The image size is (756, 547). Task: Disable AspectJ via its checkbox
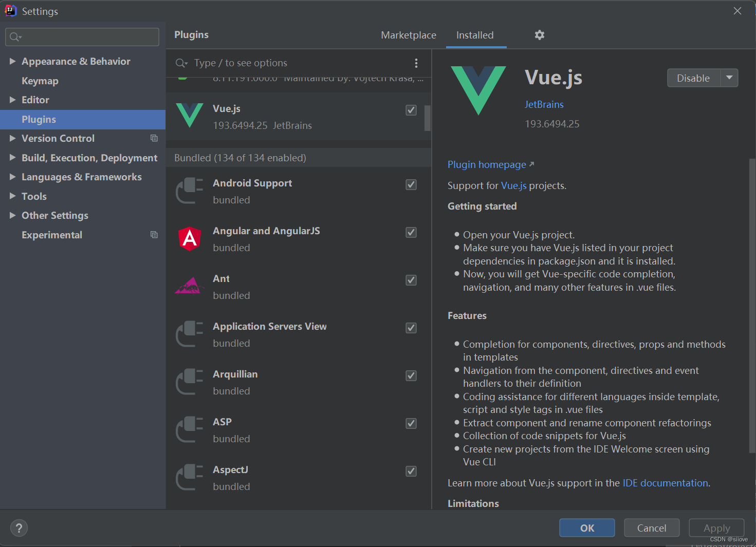pos(411,471)
